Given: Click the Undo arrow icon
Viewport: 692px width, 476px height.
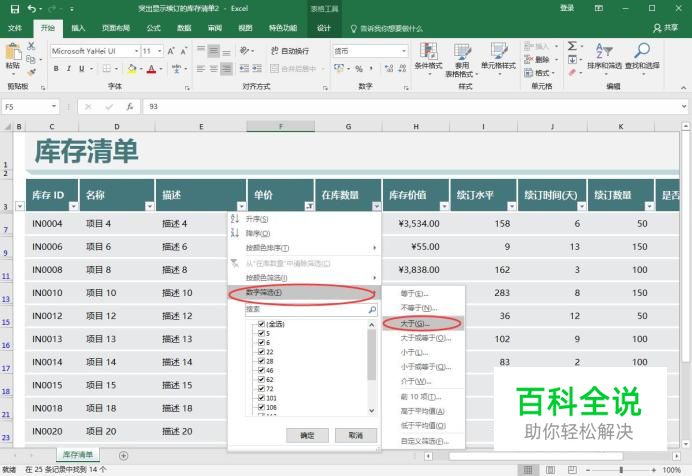Looking at the screenshot, I should pos(31,9).
